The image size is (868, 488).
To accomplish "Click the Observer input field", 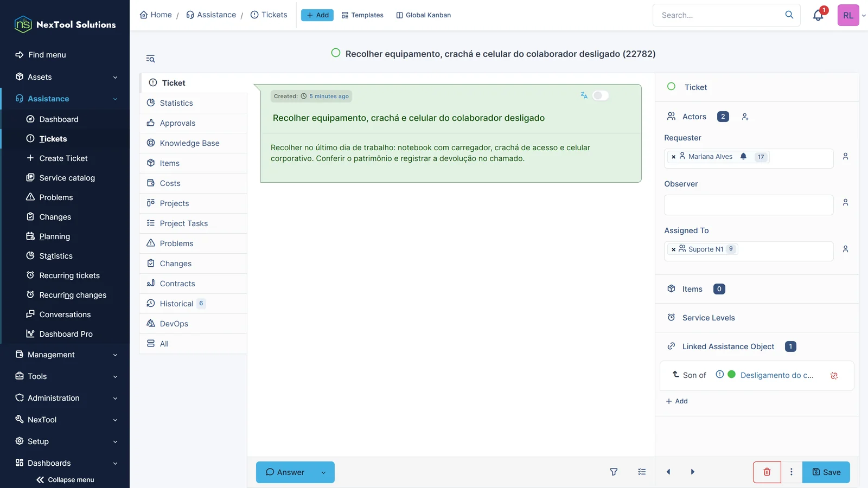I will tap(749, 205).
